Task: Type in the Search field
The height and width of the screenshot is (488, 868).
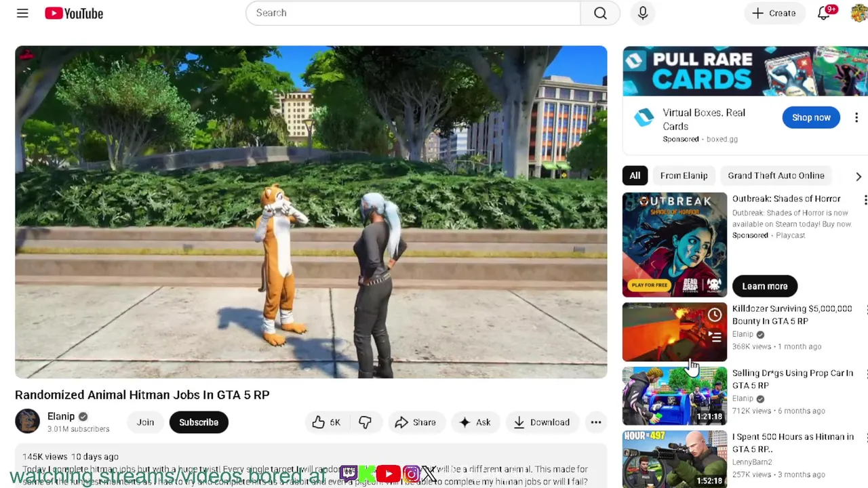Action: pos(413,13)
